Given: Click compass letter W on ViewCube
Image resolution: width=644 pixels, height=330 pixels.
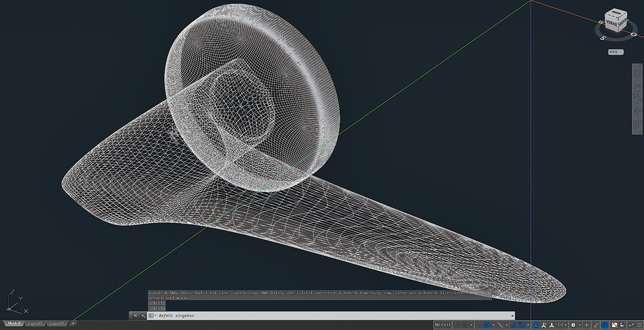Looking at the screenshot, I should click(x=601, y=22).
